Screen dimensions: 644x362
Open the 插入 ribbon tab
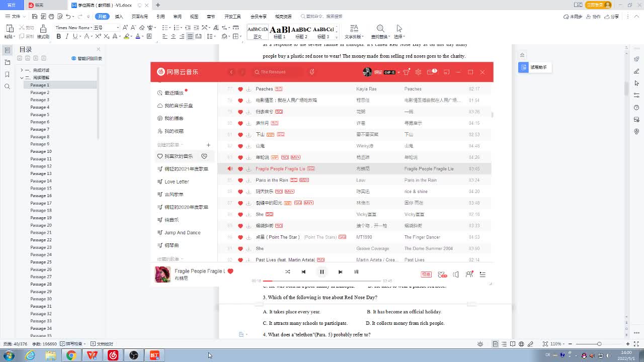(x=119, y=17)
